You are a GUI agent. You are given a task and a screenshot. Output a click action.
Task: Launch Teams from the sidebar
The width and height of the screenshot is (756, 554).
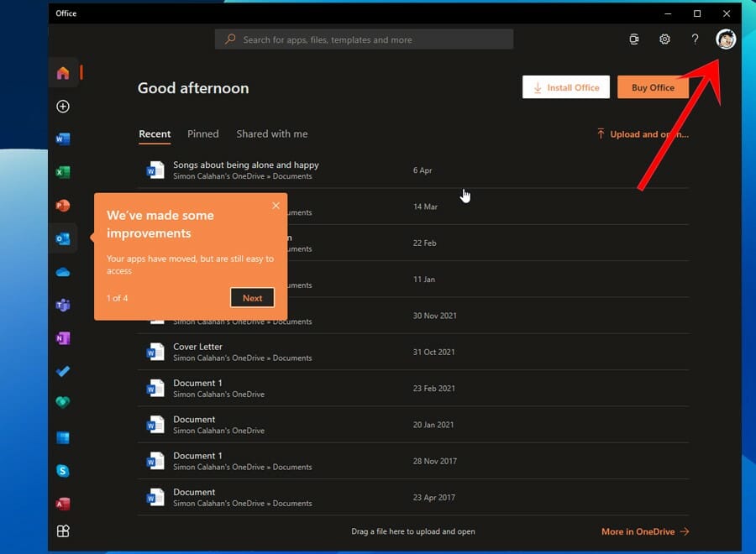click(63, 305)
